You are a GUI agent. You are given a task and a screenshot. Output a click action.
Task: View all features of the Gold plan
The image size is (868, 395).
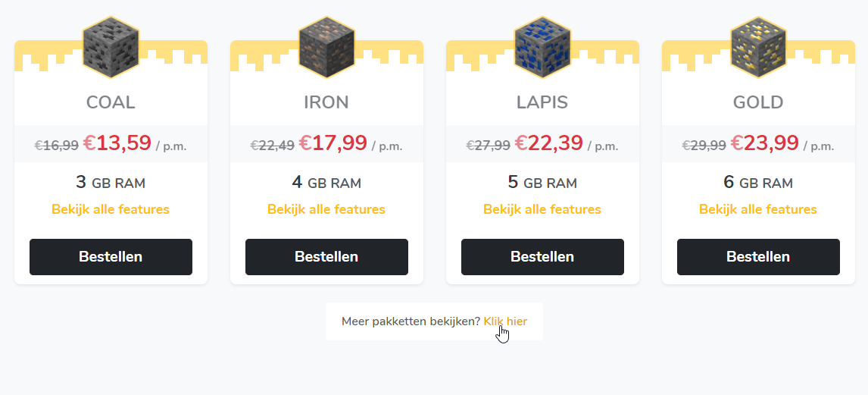758,209
